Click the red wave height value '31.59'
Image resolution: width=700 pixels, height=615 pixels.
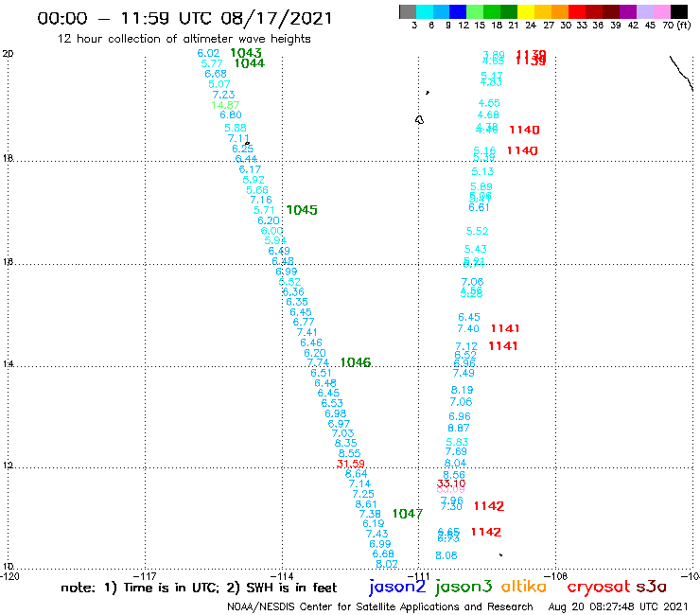pos(351,464)
